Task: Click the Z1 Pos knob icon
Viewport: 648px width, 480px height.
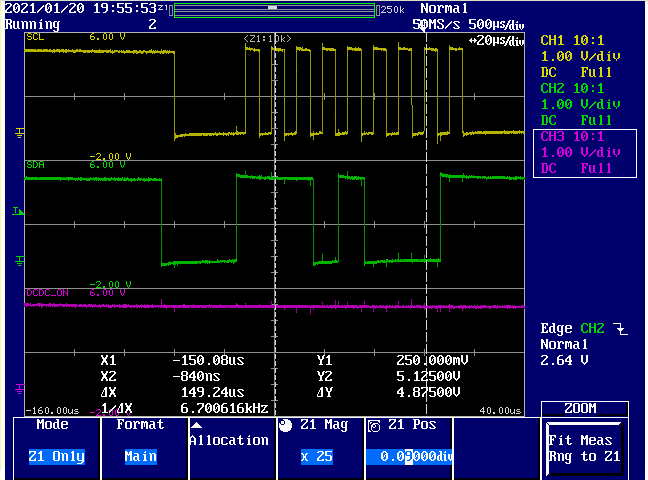Action: click(374, 426)
